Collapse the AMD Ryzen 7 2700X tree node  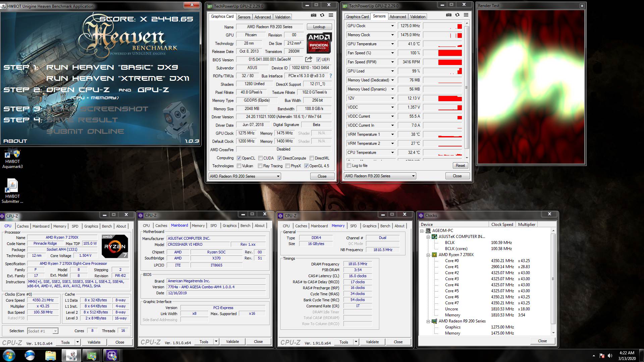click(428, 255)
